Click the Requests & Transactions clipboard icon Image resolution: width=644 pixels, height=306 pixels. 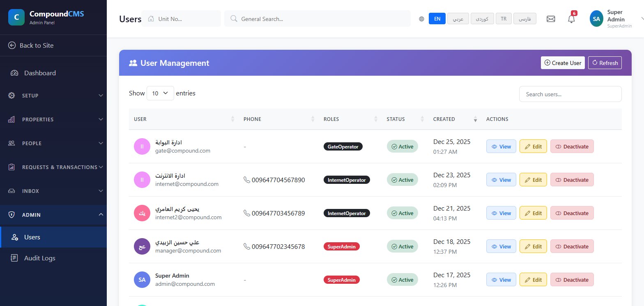(12, 167)
